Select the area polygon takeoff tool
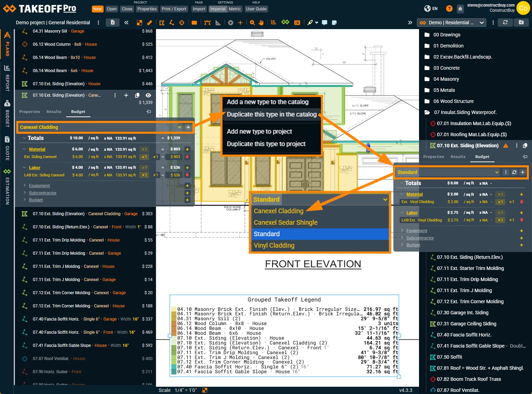The image size is (532, 394). (162, 23)
